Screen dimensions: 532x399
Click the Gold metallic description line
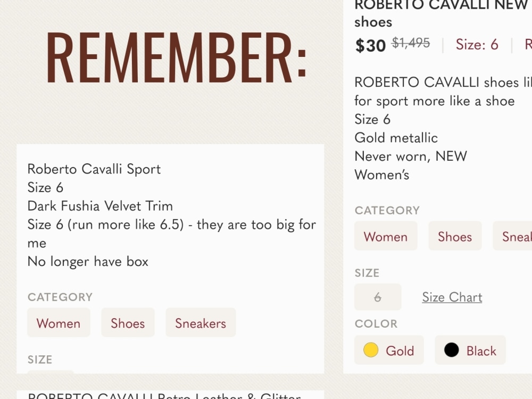(396, 138)
